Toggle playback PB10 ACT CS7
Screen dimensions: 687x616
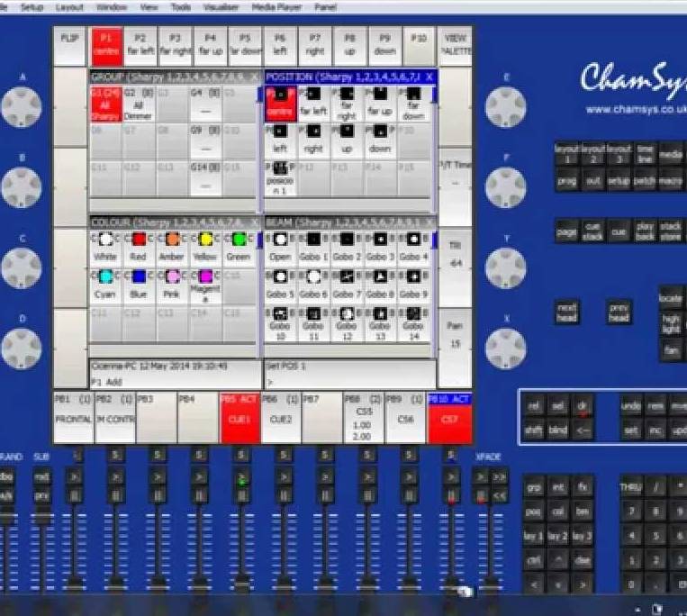[449, 418]
